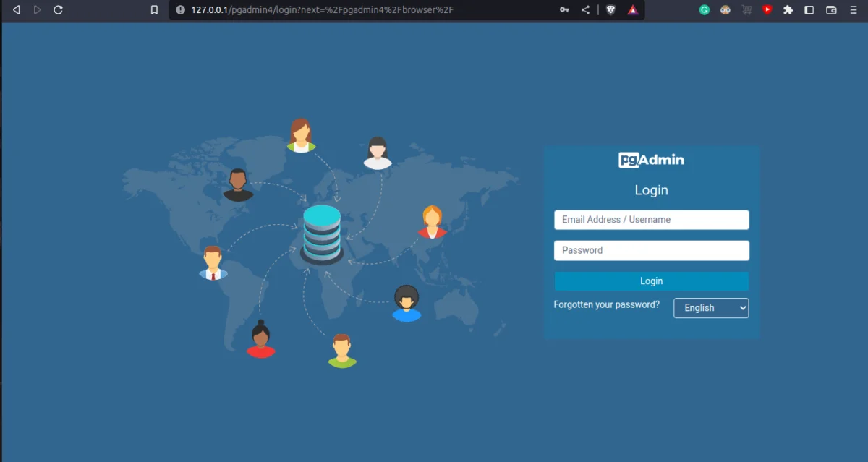Click the shopping cart extension icon
Screen dimensions: 868x462
pyautogui.click(x=746, y=10)
